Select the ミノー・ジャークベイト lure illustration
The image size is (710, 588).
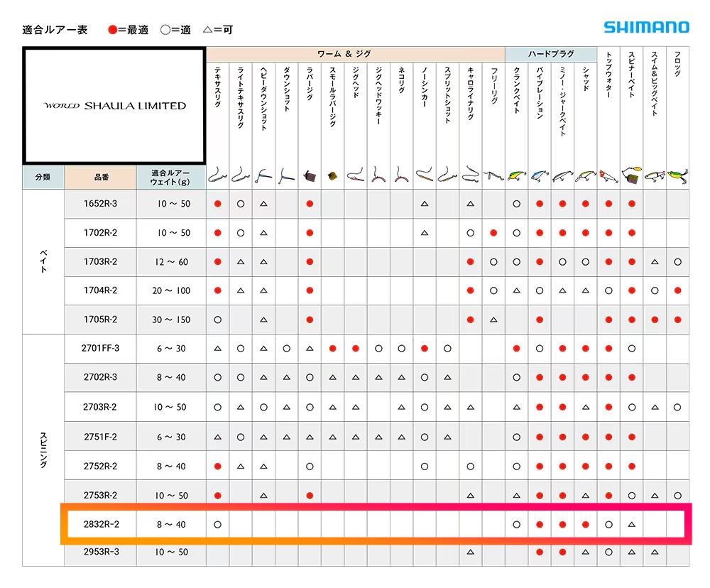click(x=562, y=176)
